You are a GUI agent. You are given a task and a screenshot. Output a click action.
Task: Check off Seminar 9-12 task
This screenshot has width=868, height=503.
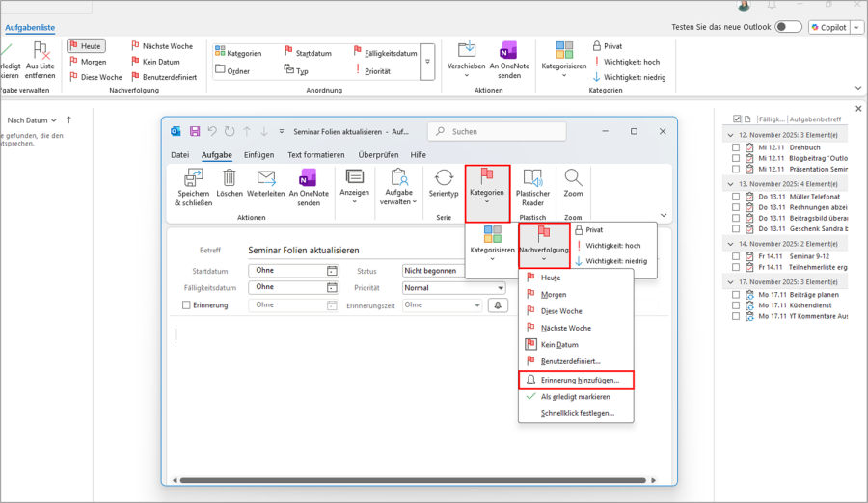tap(735, 256)
